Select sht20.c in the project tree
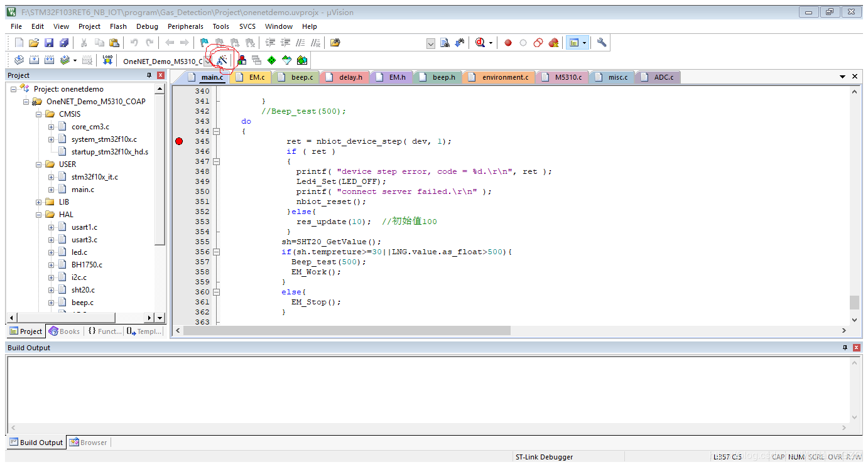868x467 pixels. (x=83, y=290)
